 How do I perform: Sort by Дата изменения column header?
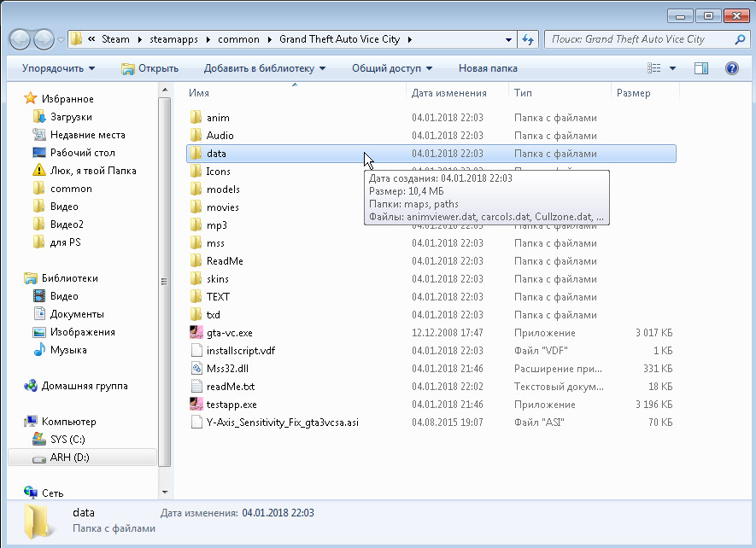pos(448,93)
